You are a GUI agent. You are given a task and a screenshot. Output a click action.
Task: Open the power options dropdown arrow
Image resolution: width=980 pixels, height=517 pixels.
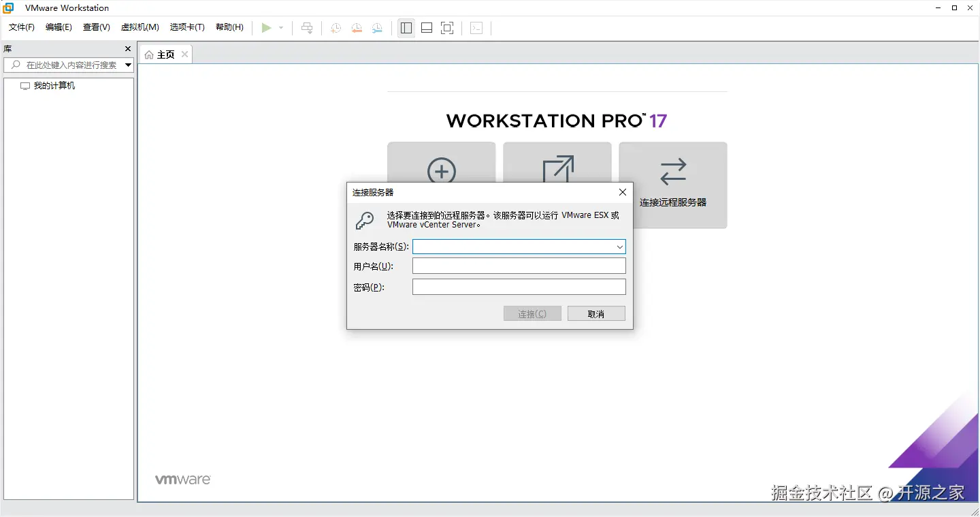(x=280, y=27)
